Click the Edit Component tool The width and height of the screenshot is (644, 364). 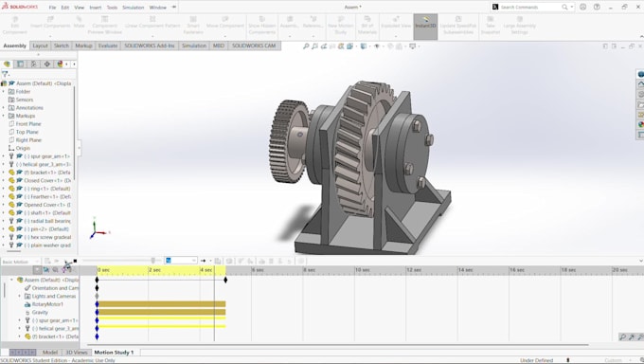[x=15, y=25]
